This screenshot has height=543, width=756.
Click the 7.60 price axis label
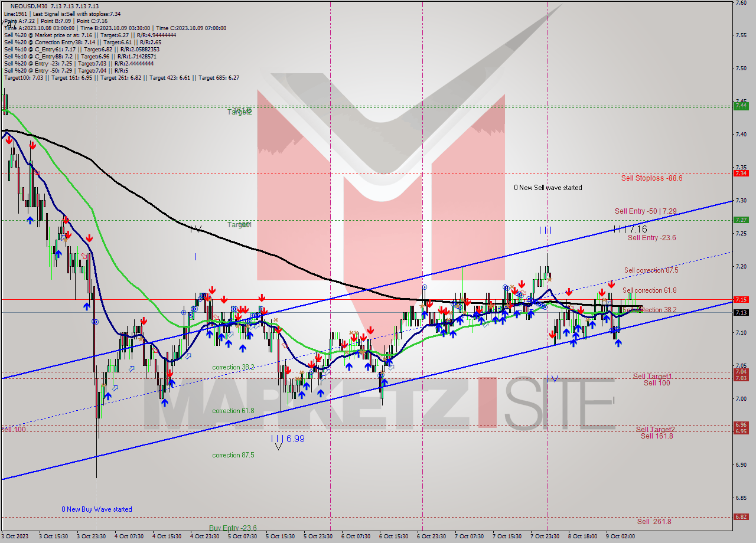pos(741,3)
